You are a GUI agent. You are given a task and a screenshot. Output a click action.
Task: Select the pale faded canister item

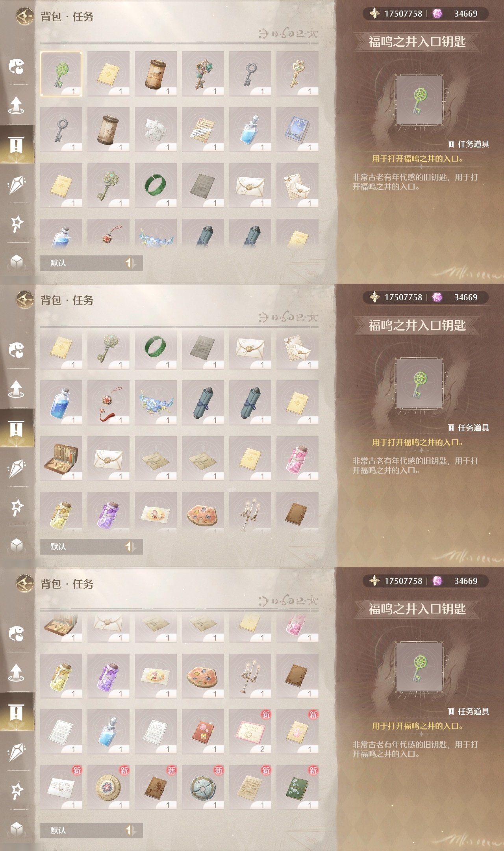[108, 130]
